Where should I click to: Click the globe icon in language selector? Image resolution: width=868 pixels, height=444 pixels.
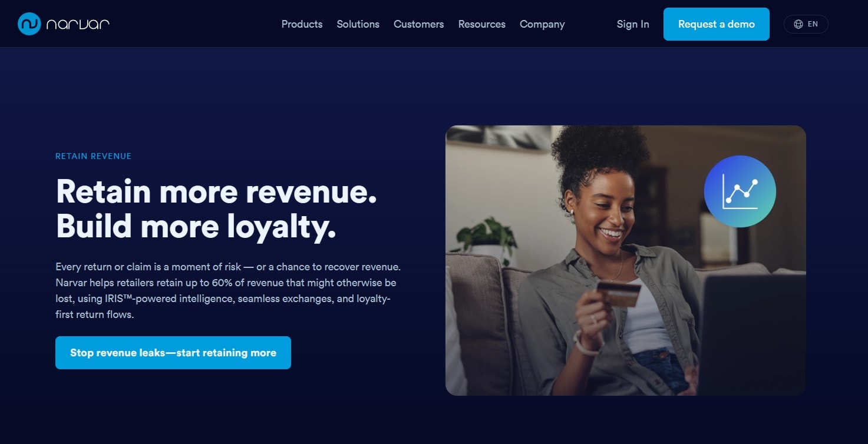(798, 24)
